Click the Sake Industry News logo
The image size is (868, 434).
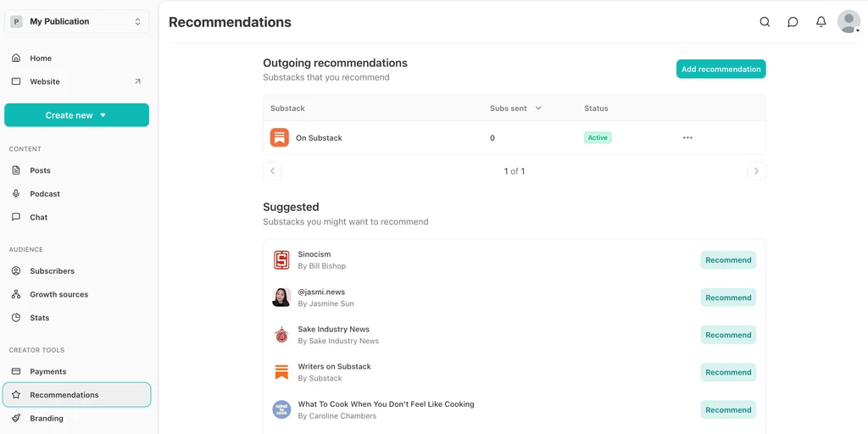[281, 335]
